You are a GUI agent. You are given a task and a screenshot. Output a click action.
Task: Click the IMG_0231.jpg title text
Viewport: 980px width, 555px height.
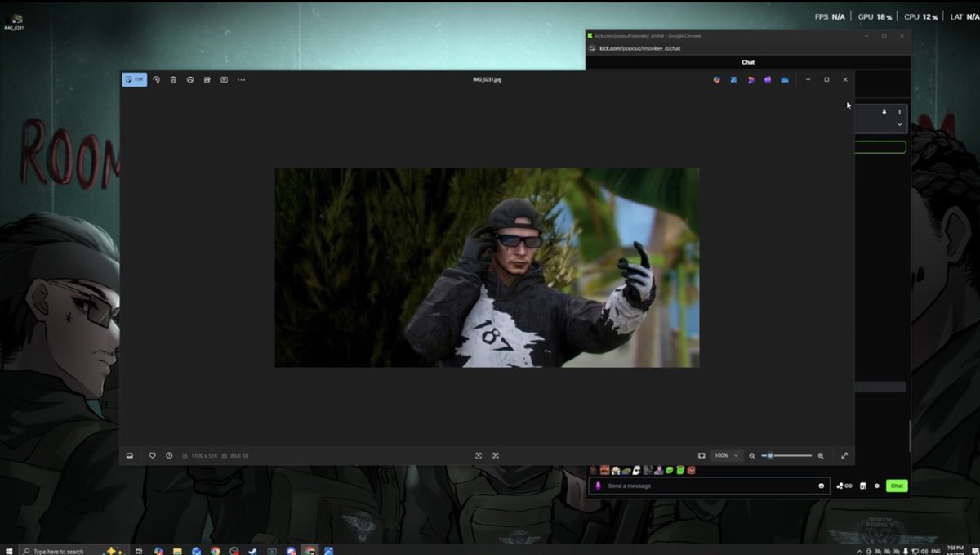(x=487, y=80)
